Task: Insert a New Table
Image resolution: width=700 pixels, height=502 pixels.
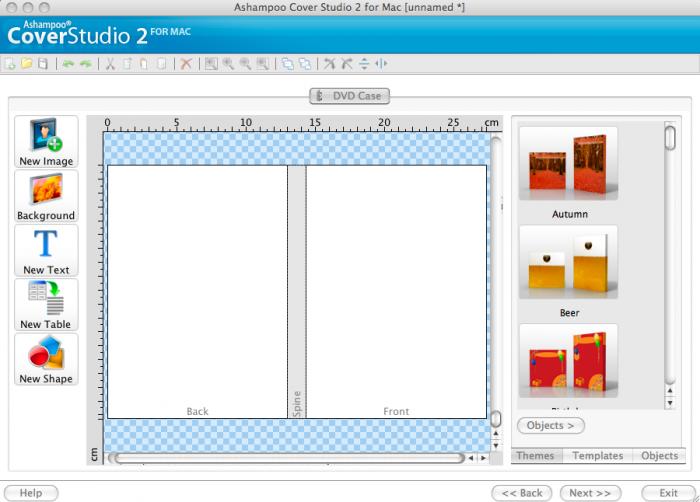Action: point(46,305)
